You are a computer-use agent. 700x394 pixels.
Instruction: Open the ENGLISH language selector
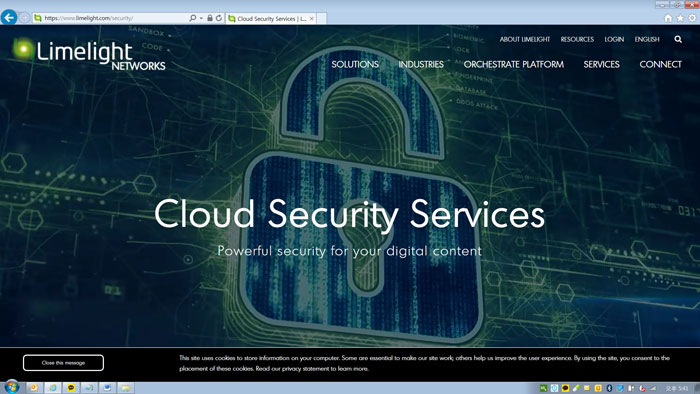pos(647,39)
